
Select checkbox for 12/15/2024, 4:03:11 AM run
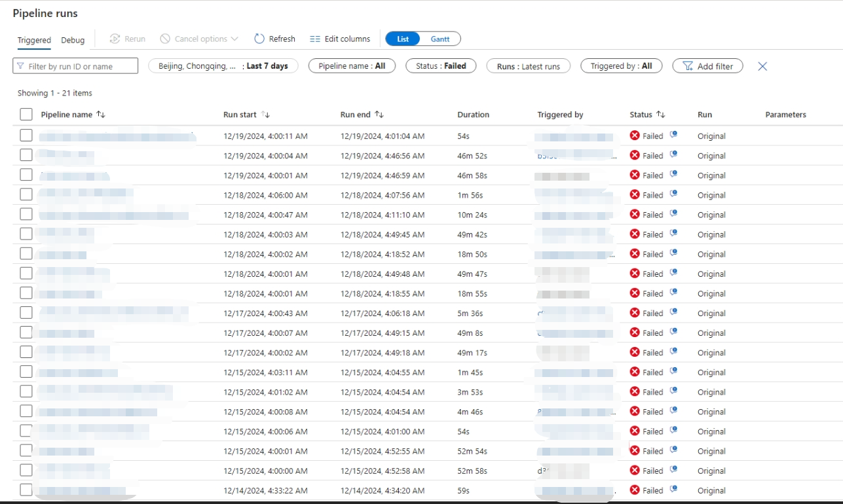coord(26,372)
